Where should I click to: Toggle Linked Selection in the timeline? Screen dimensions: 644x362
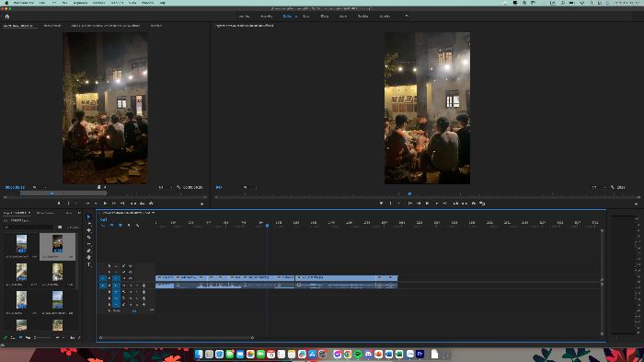pos(121,225)
